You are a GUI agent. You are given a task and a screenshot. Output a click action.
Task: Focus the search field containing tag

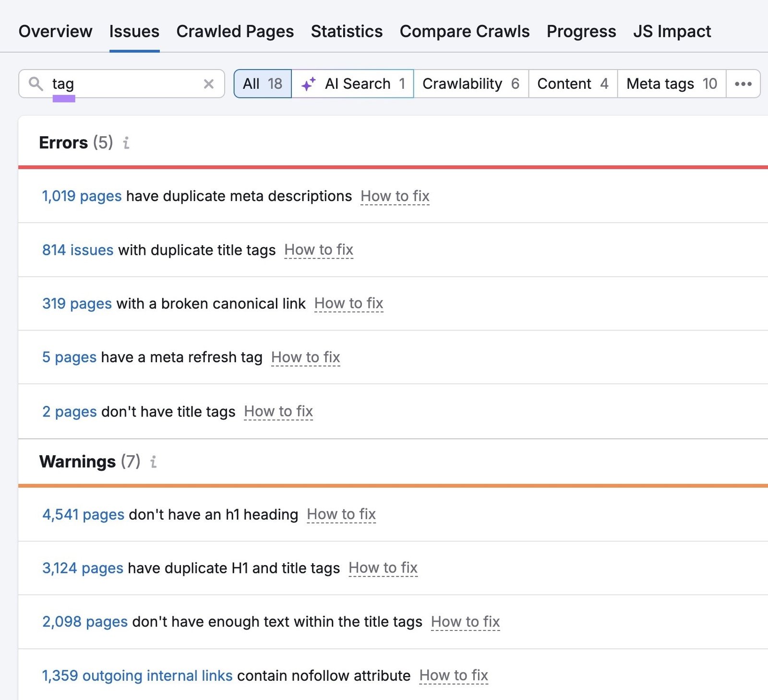(122, 84)
